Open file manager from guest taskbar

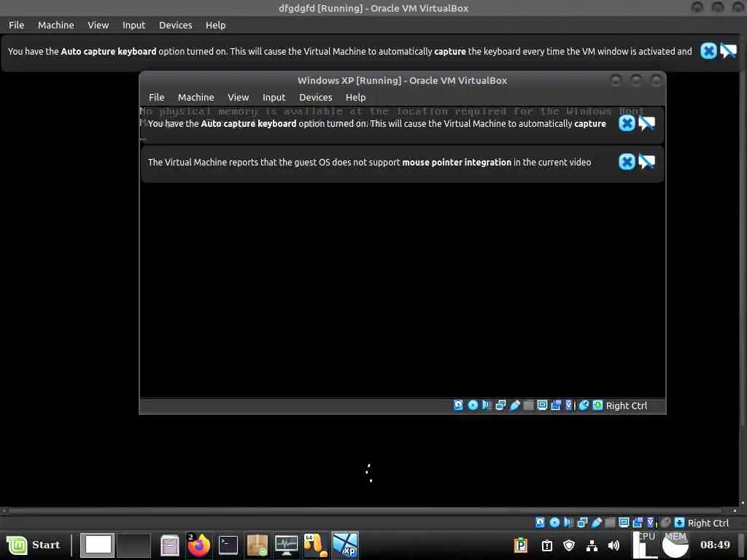[169, 545]
